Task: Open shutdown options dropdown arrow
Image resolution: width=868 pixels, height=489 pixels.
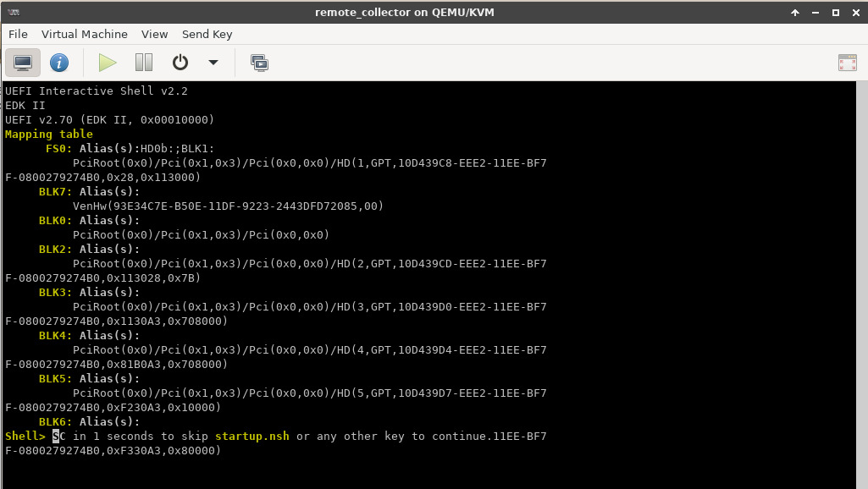Action: coord(213,63)
